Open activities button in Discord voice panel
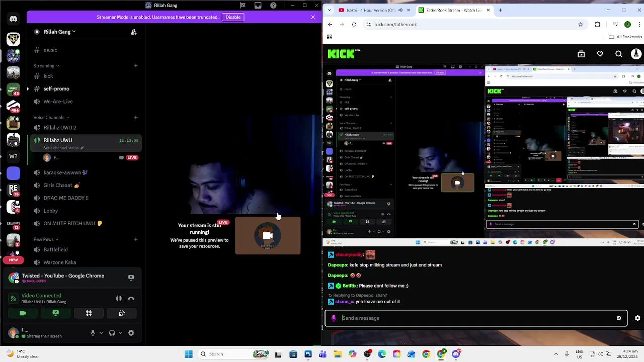 click(x=89, y=313)
